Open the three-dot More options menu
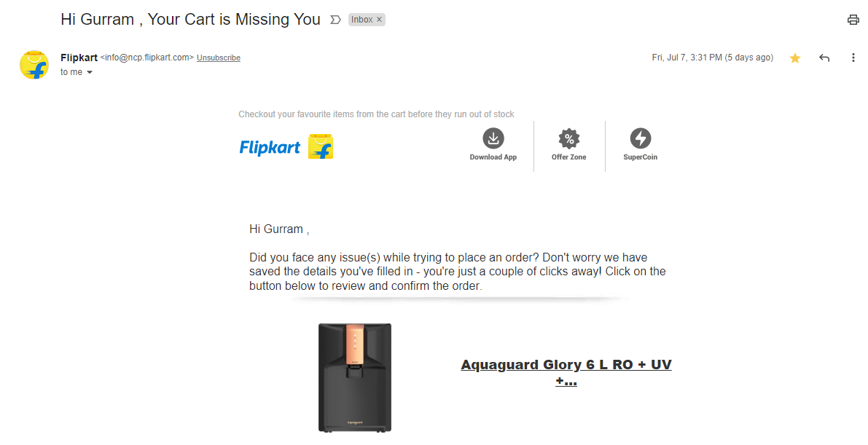 [x=853, y=58]
